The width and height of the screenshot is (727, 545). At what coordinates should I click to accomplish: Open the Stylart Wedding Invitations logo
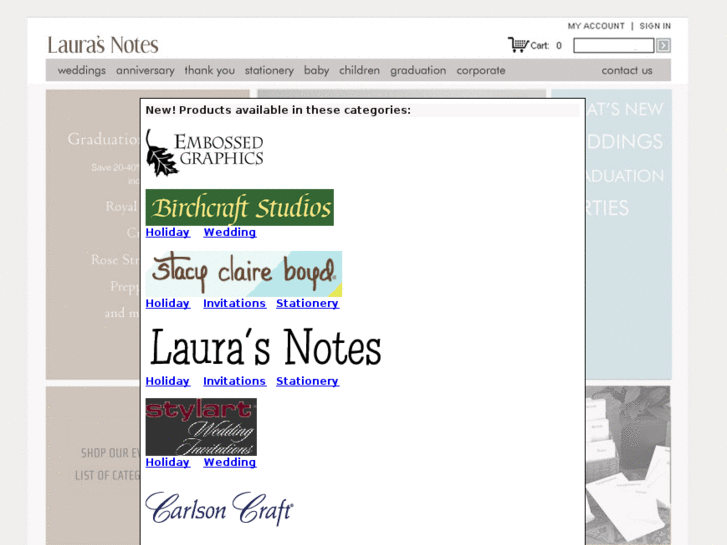pyautogui.click(x=201, y=427)
